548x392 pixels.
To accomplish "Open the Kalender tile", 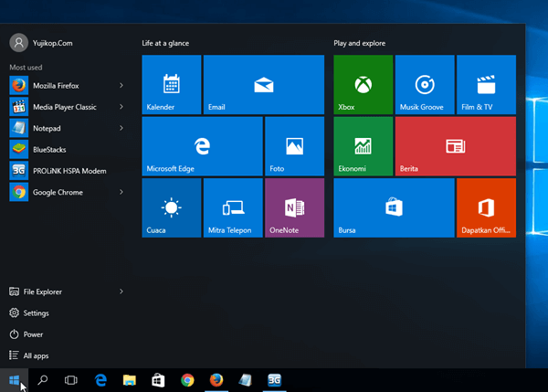I will click(x=172, y=85).
